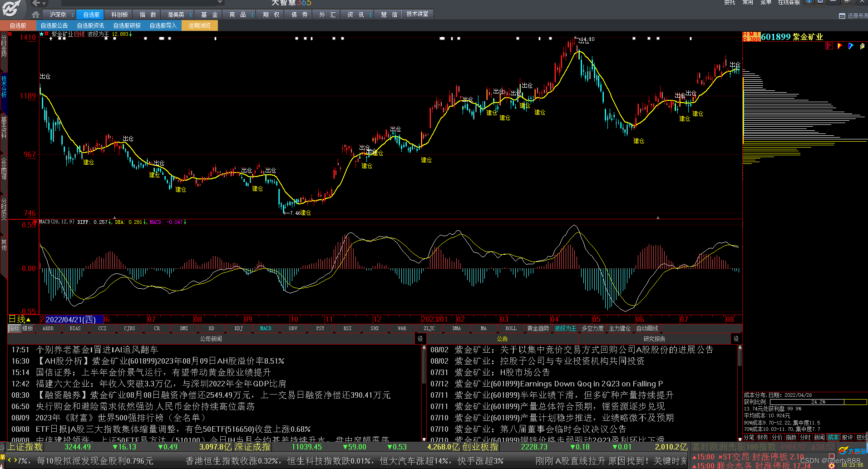The height and width of the screenshot is (469, 868).
Task: Open the 债券 menu
Action: click(299, 15)
